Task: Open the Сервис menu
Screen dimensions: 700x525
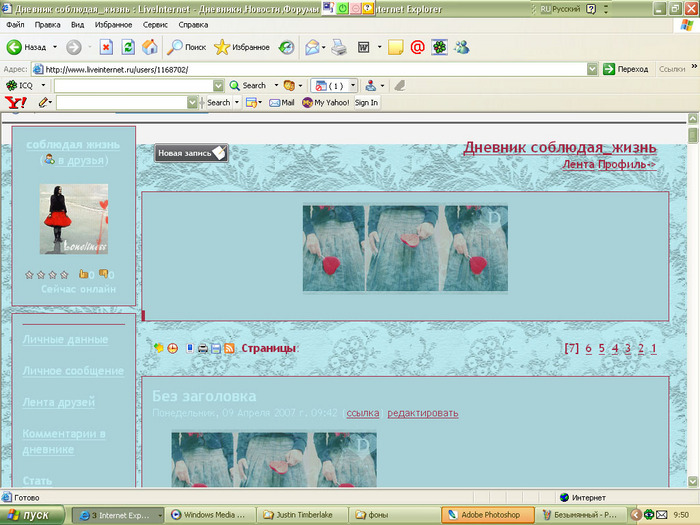Action: 155,25
